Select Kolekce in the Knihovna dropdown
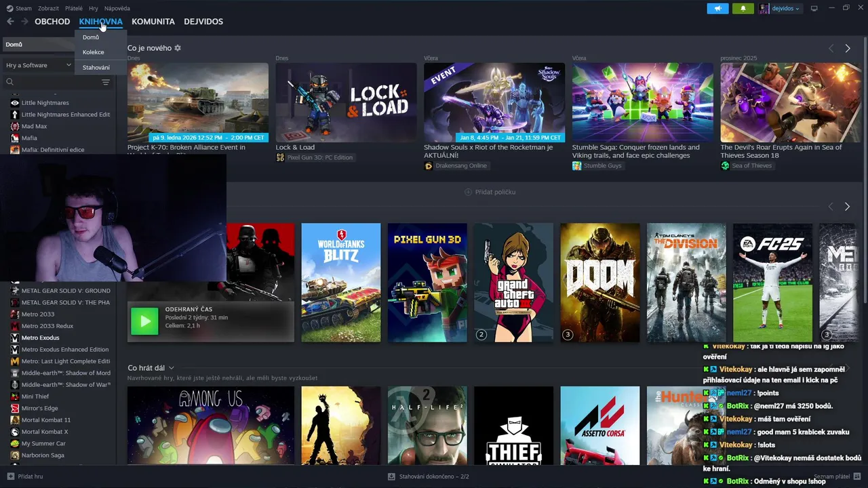 pyautogui.click(x=94, y=52)
